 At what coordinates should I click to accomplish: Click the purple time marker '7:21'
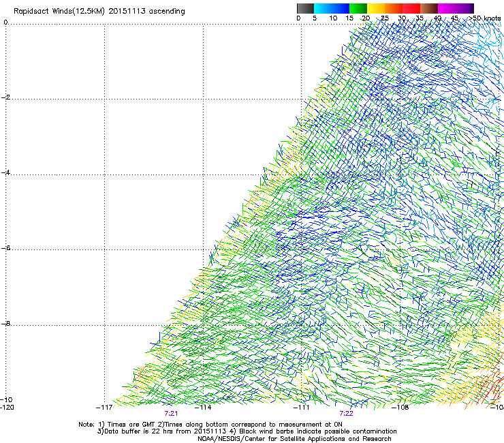[x=171, y=414]
